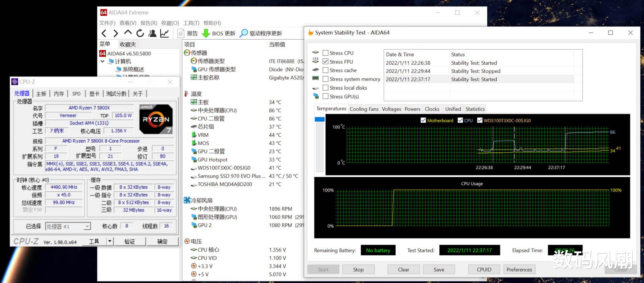This screenshot has width=644, height=283.
Task: Switch to the Voltages tab
Action: click(391, 109)
